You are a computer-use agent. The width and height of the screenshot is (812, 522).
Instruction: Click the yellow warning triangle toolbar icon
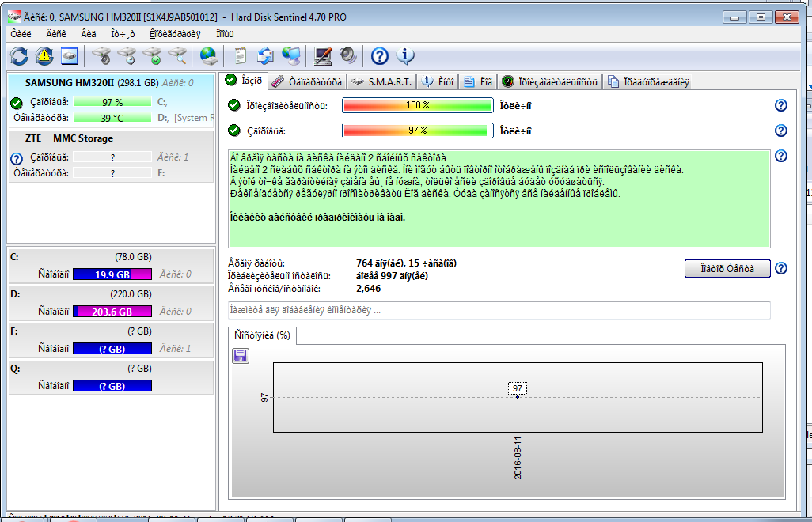tap(44, 55)
